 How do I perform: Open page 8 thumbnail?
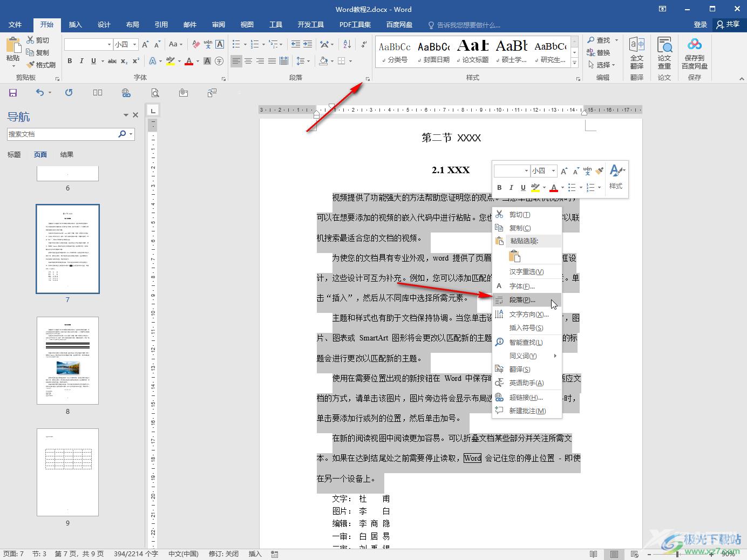(67, 360)
